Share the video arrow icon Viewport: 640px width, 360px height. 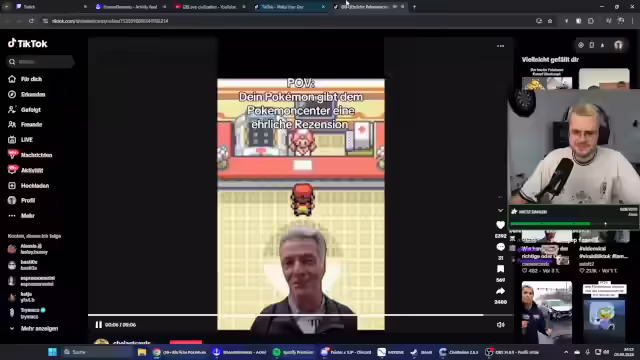[500, 291]
